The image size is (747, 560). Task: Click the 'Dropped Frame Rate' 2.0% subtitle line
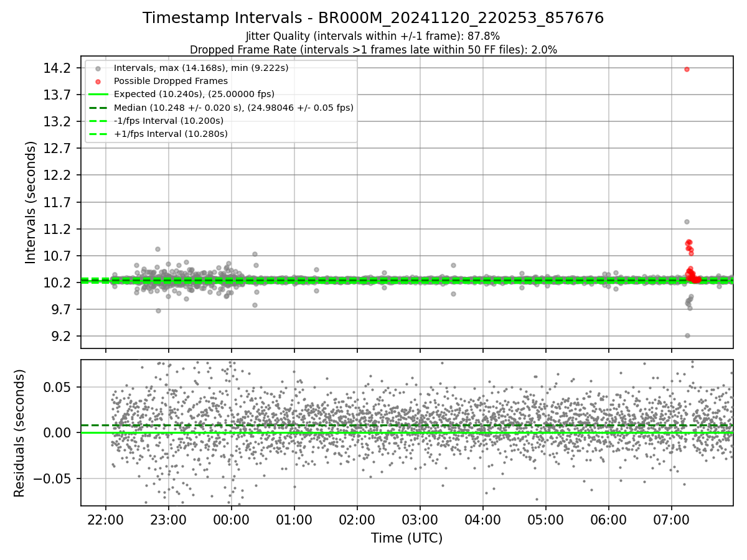[373, 50]
